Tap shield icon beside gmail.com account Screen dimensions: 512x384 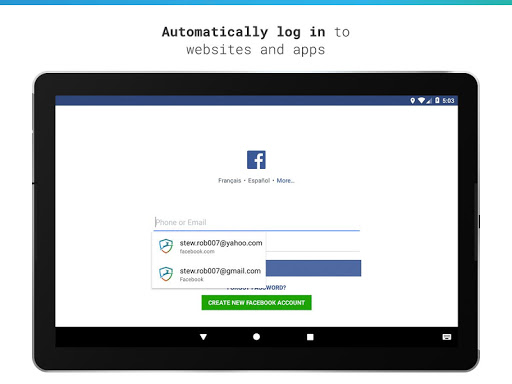(x=166, y=274)
